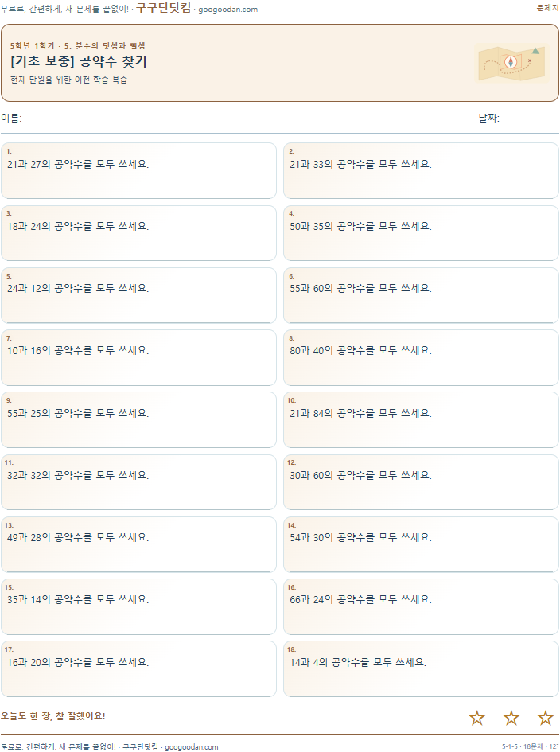560x752 pixels.
Task: Select problem 11: 32과 32의 공약수
Action: pyautogui.click(x=138, y=482)
